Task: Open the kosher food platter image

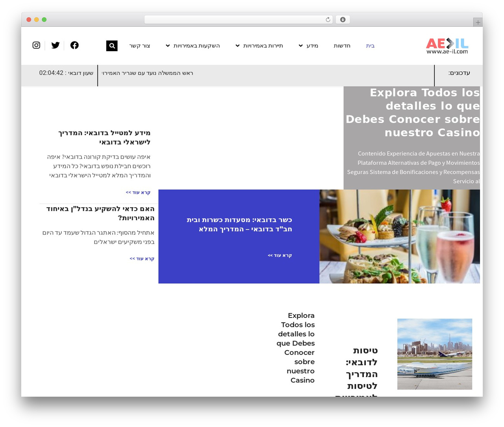Action: click(400, 236)
